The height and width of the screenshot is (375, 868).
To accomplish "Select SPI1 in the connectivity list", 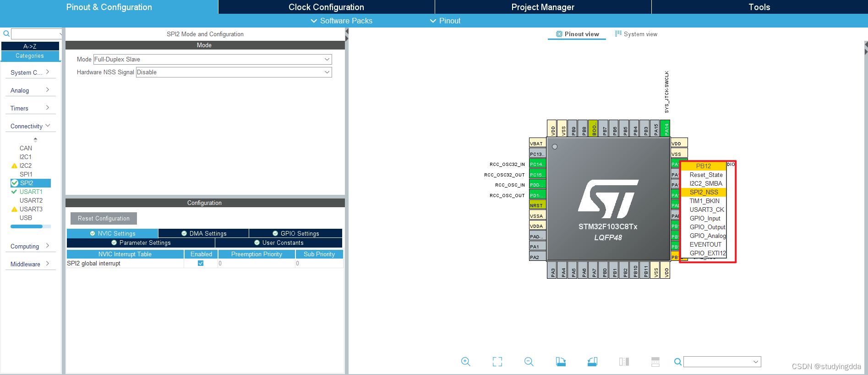I will point(26,174).
